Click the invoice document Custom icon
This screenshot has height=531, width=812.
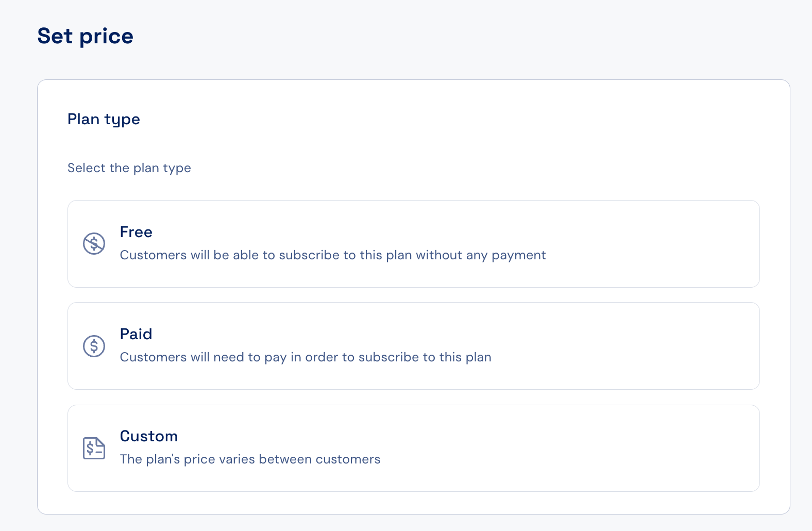pyautogui.click(x=94, y=448)
